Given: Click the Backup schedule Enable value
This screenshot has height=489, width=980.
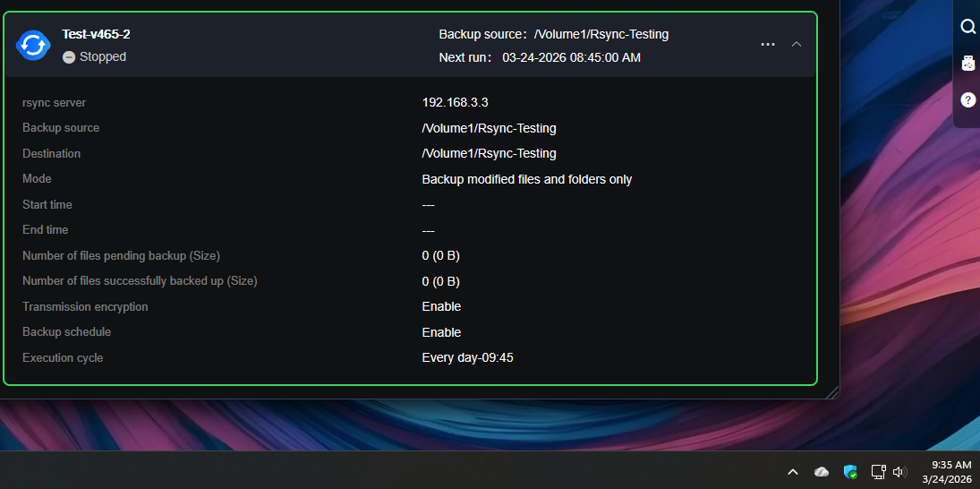Looking at the screenshot, I should 441,332.
